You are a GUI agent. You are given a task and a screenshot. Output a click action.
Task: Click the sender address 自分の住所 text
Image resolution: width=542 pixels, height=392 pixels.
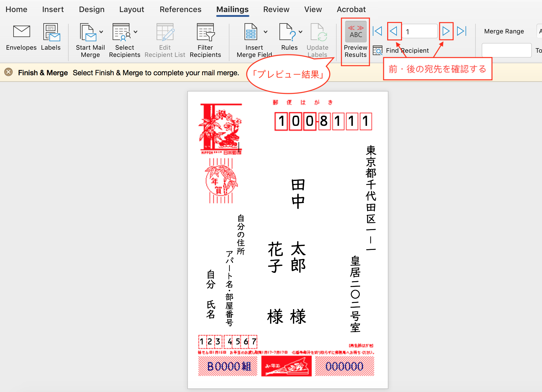241,235
